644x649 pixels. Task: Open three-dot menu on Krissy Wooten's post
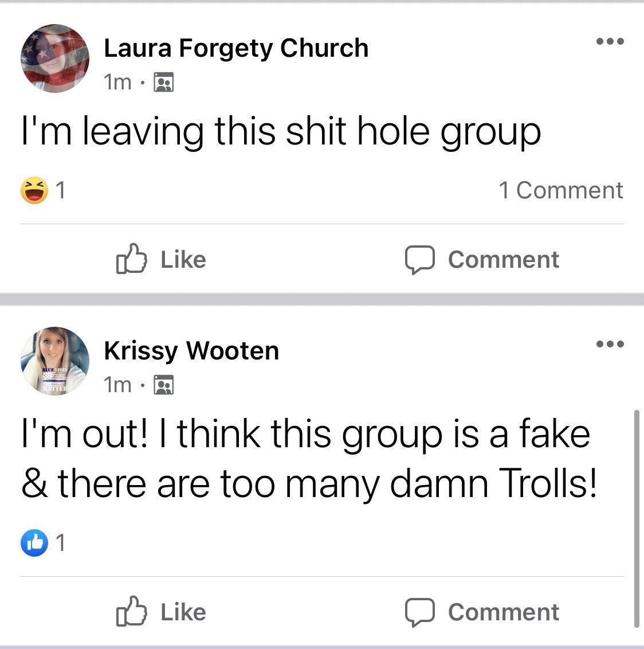(x=610, y=343)
